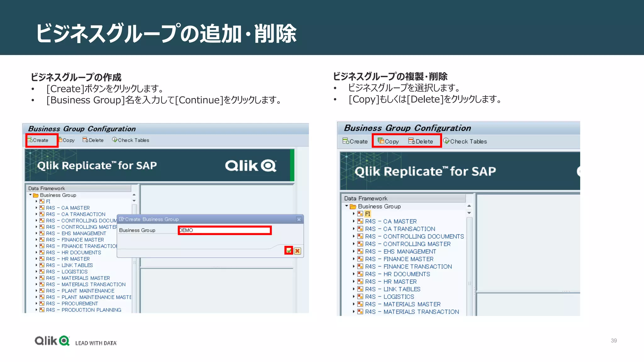
Task: Click FI node icon in right window tree
Action: [x=360, y=214]
